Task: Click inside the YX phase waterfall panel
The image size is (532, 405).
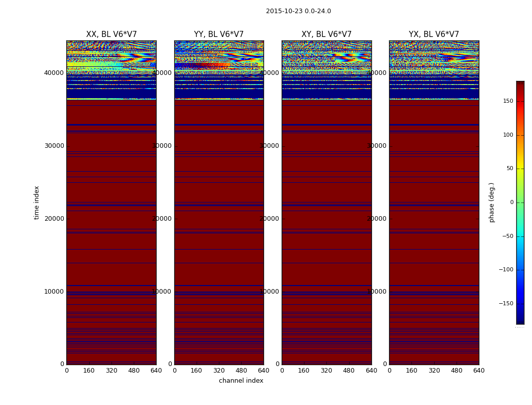Action: pos(434,228)
